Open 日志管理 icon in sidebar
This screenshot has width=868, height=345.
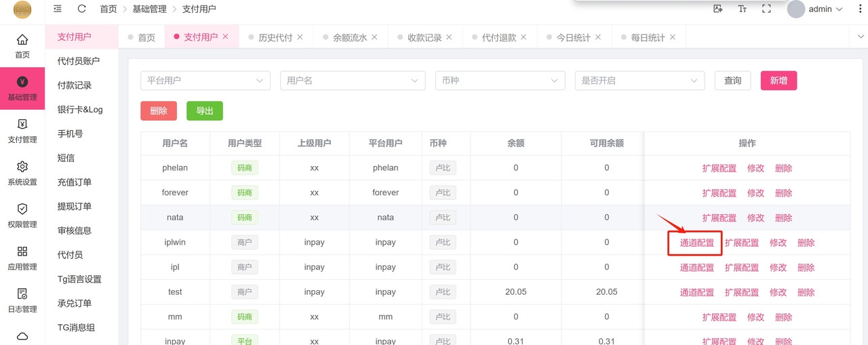point(22,300)
